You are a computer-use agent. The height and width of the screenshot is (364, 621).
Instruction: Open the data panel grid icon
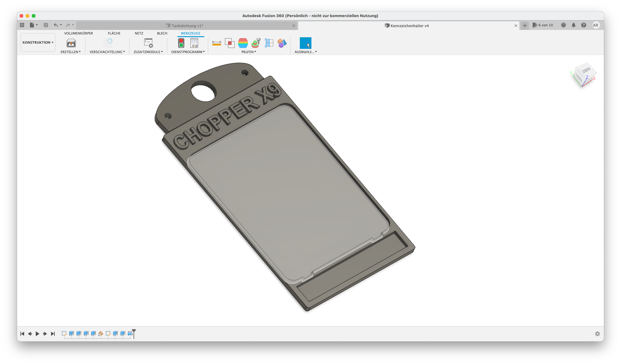[x=22, y=25]
